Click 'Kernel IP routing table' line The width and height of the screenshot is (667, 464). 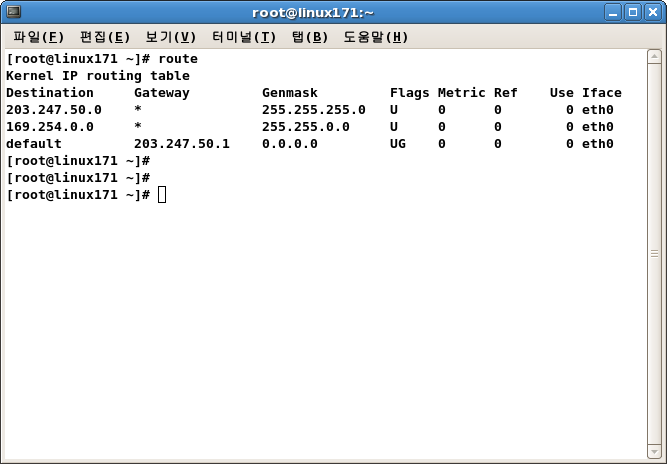pyautogui.click(x=98, y=76)
